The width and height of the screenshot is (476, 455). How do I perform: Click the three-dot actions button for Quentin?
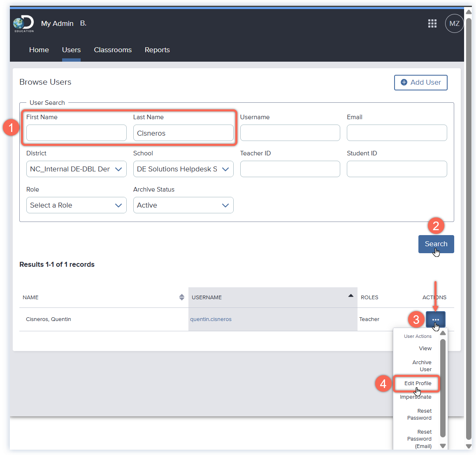click(x=435, y=319)
